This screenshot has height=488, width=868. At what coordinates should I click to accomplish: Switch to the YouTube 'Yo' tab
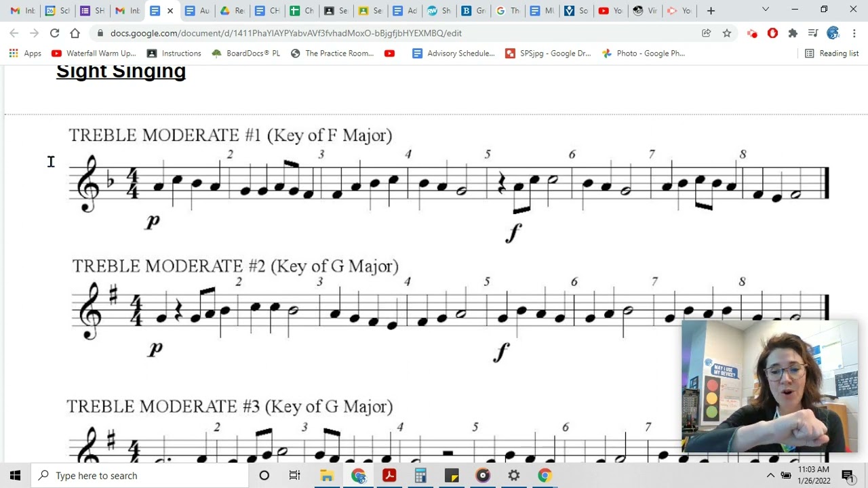(x=610, y=10)
